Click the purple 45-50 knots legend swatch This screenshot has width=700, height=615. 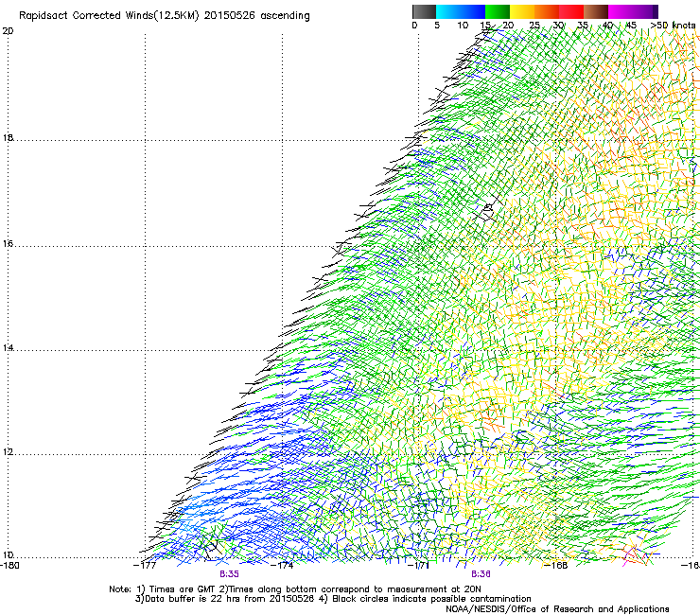(x=645, y=11)
